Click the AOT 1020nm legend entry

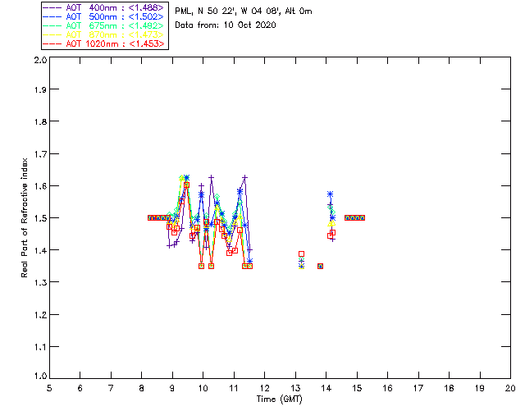click(104, 43)
